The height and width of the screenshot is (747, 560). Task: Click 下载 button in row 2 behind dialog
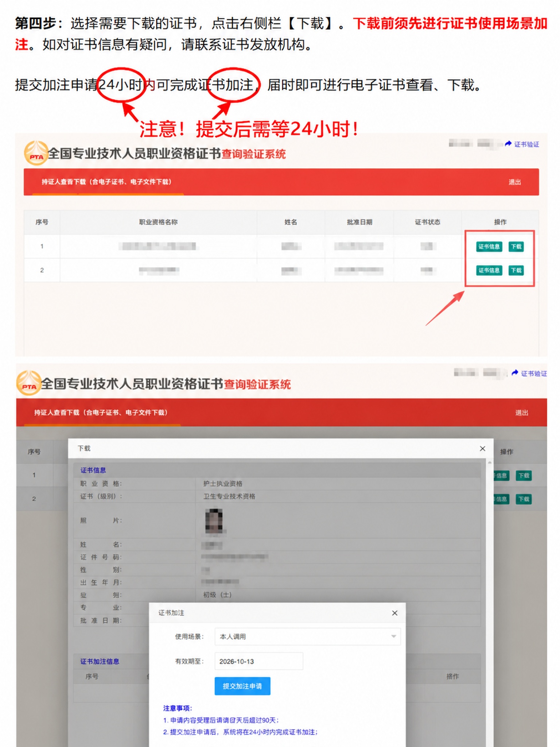pos(524,499)
